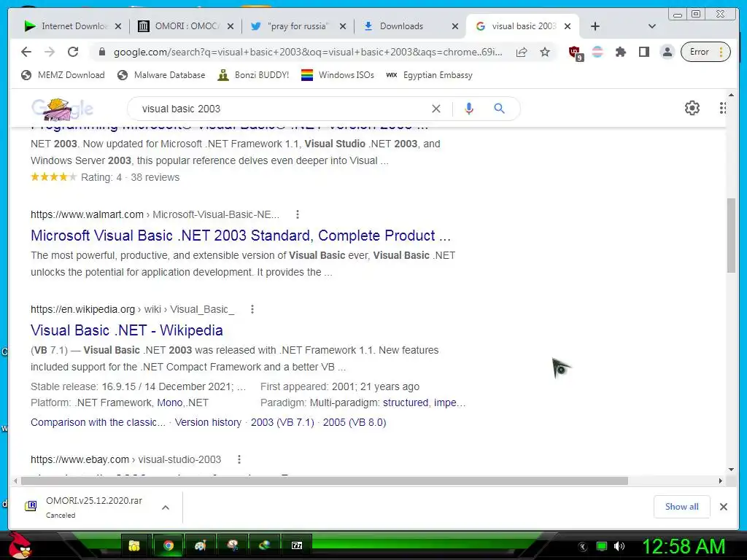Open the Google apps grid
Screen dimensions: 747x560
722,108
